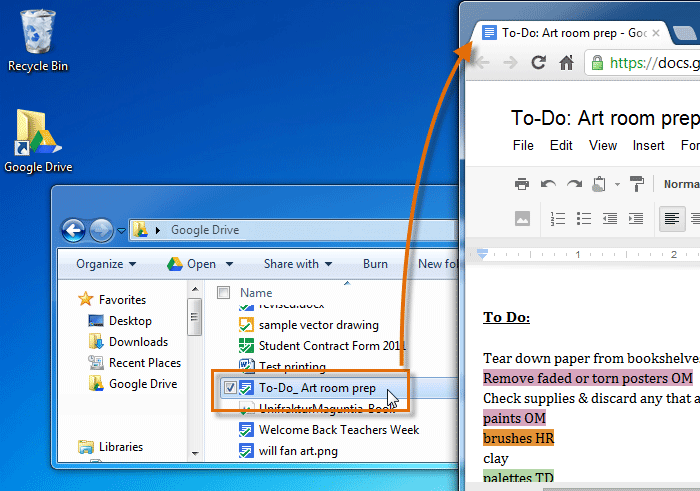Click the Google Drive address bar path

[205, 230]
